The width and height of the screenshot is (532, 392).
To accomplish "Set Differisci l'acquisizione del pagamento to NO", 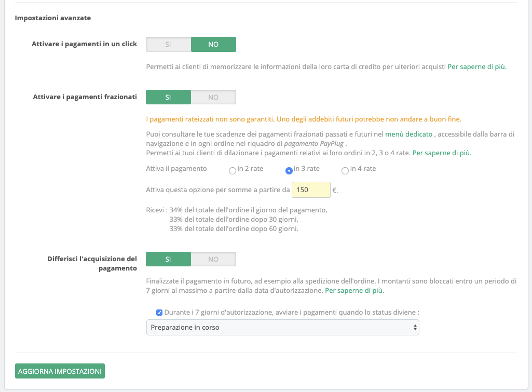I will (x=213, y=259).
